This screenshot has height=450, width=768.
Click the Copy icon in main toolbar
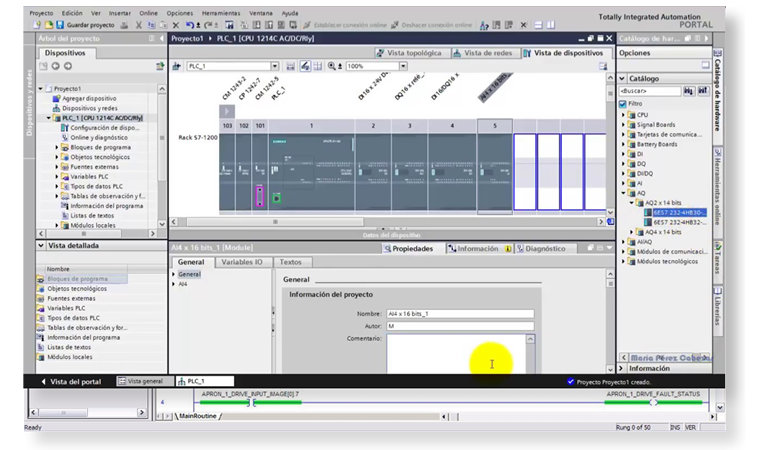tap(151, 25)
